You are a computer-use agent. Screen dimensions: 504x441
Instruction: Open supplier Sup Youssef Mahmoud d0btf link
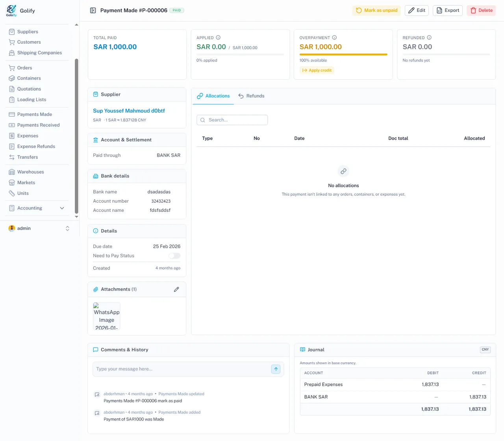click(129, 111)
